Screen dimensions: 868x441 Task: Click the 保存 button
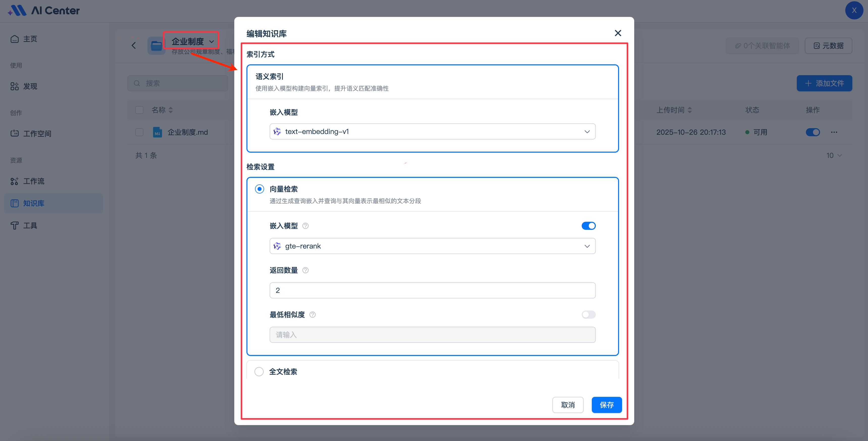(606, 405)
